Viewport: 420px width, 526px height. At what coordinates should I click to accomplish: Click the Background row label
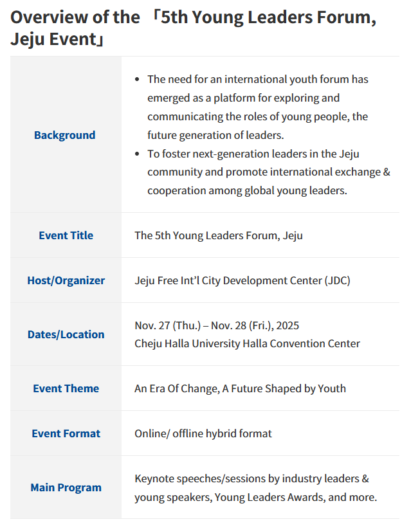(64, 135)
